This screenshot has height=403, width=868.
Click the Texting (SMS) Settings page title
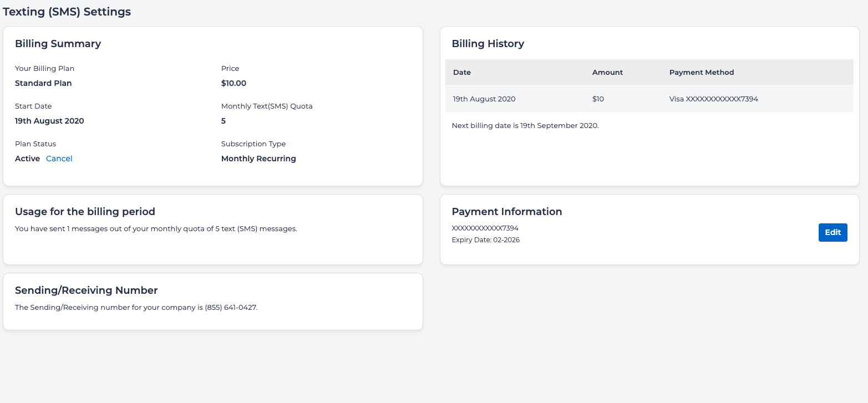click(67, 12)
